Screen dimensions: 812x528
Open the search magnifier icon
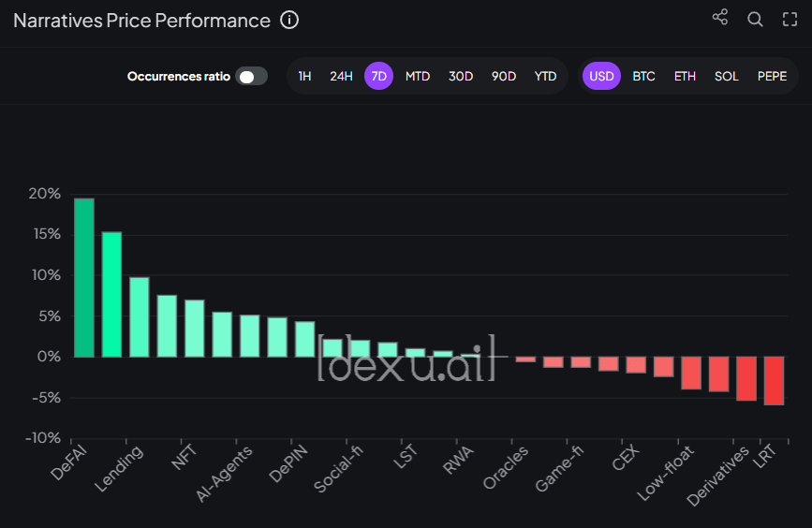[x=755, y=20]
